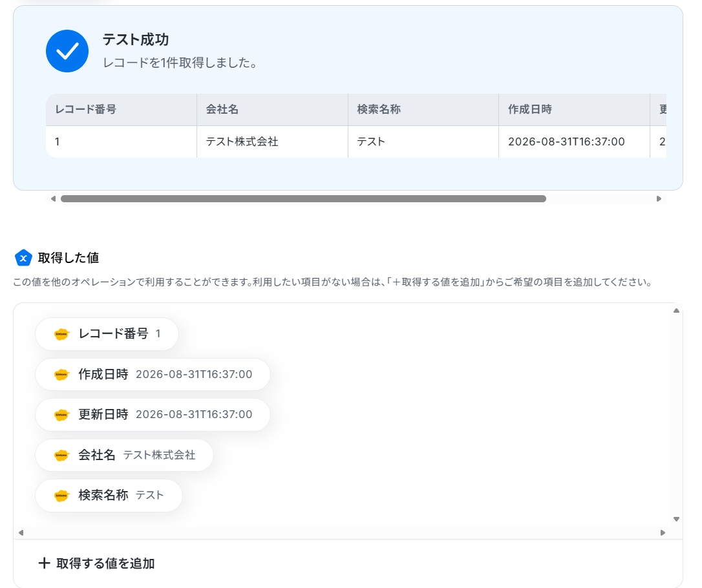Click the blue checkmark success icon
The height and width of the screenshot is (588, 702).
[x=67, y=51]
